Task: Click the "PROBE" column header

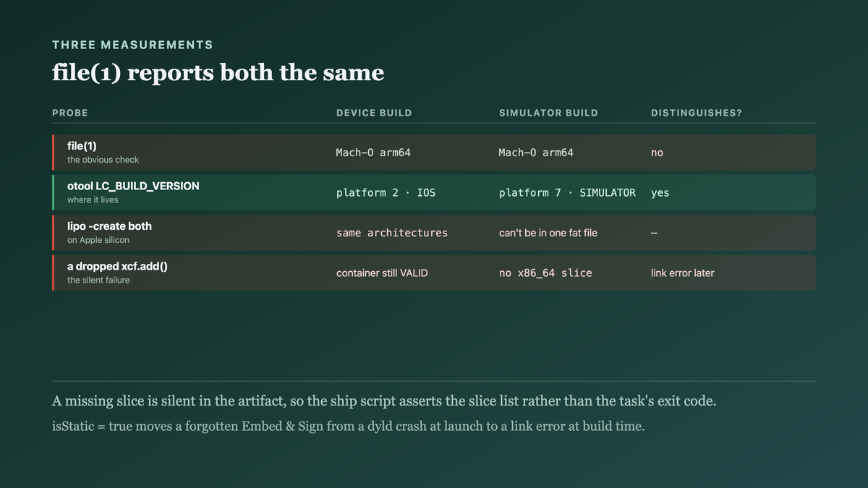Action: pyautogui.click(x=70, y=113)
